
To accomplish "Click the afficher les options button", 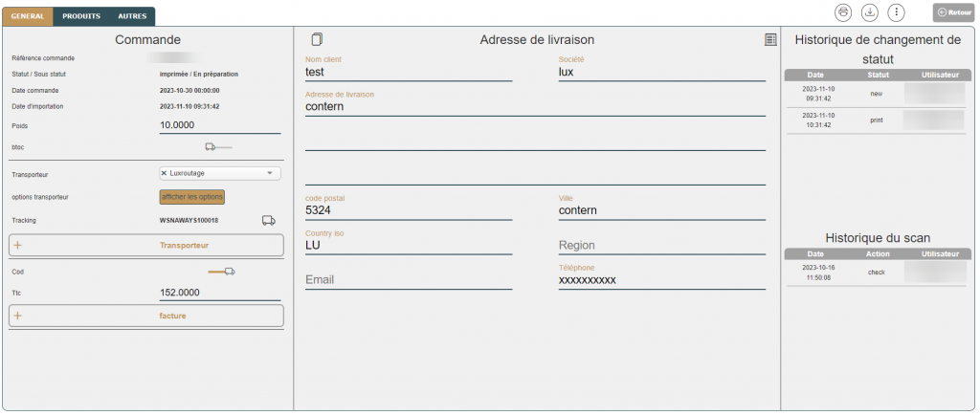I will tap(191, 197).
